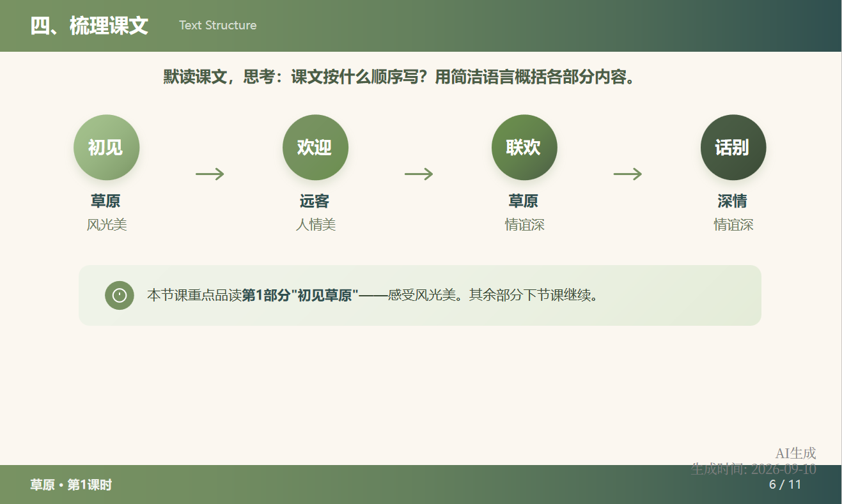
Task: Click 情谊深 below the 话别 node
Action: pos(734,225)
